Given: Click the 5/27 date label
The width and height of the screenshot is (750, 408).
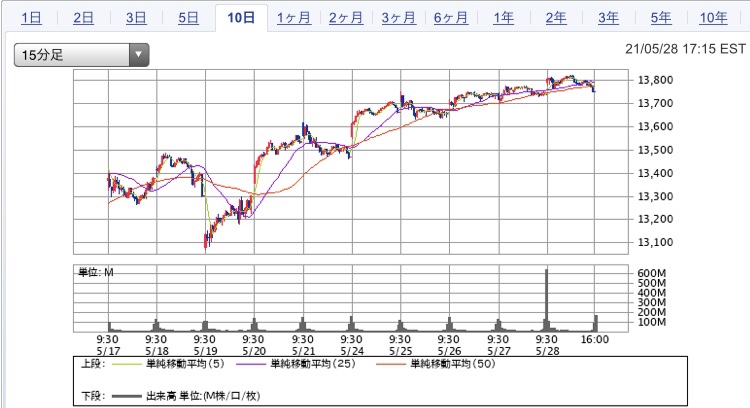Looking at the screenshot, I should [x=498, y=351].
